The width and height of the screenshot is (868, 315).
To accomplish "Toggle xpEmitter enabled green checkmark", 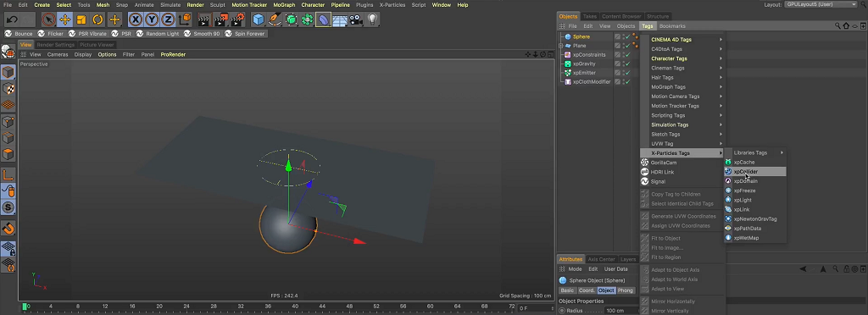I will pyautogui.click(x=628, y=73).
